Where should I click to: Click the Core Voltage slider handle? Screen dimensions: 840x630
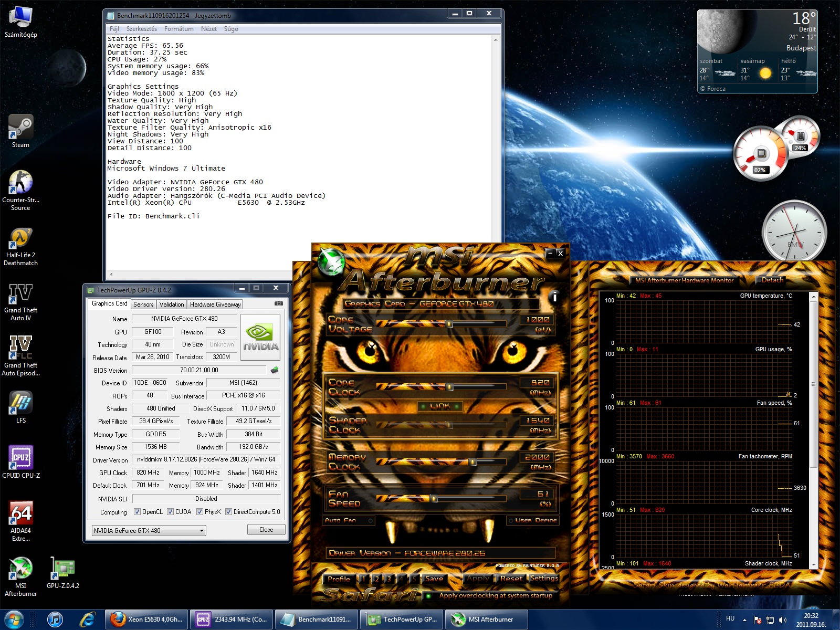[x=449, y=324]
